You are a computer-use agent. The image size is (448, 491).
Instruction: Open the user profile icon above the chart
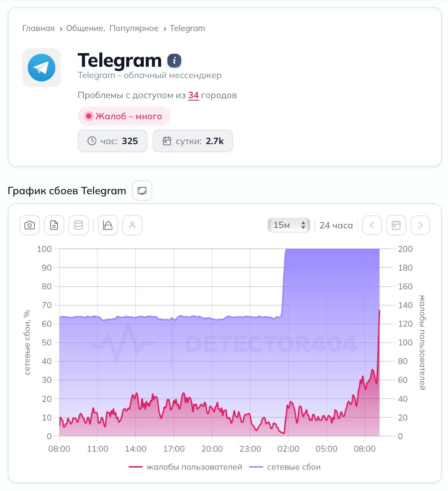click(132, 225)
